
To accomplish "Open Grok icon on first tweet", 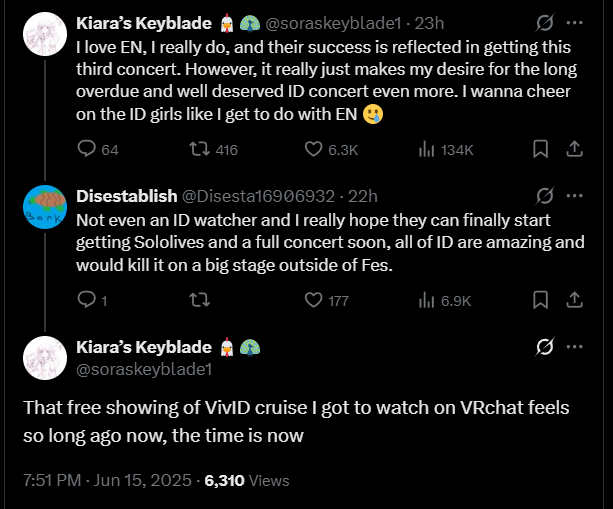I will pos(546,21).
